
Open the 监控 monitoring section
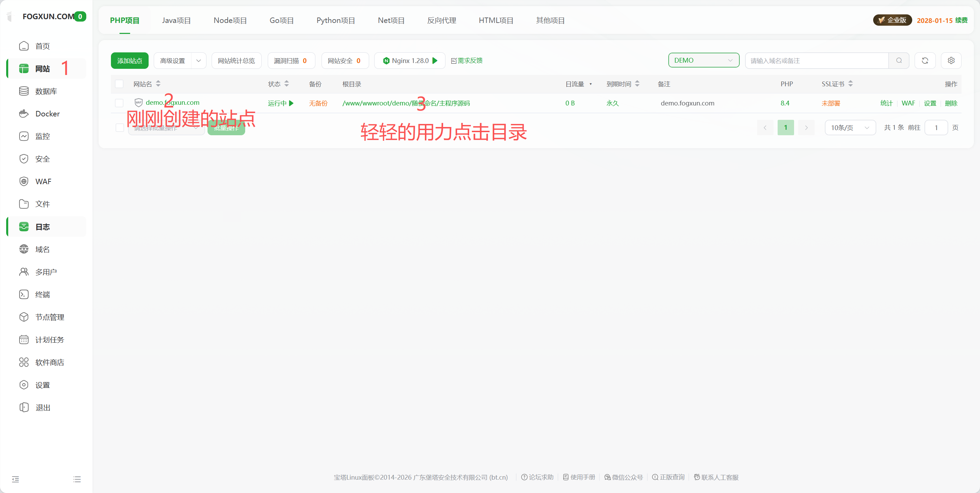[42, 136]
